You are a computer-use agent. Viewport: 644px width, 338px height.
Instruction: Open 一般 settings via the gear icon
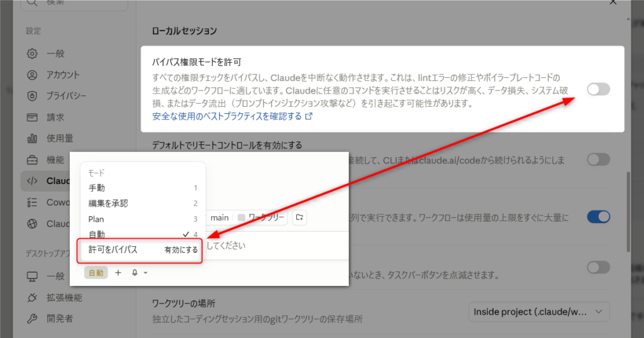(32, 53)
